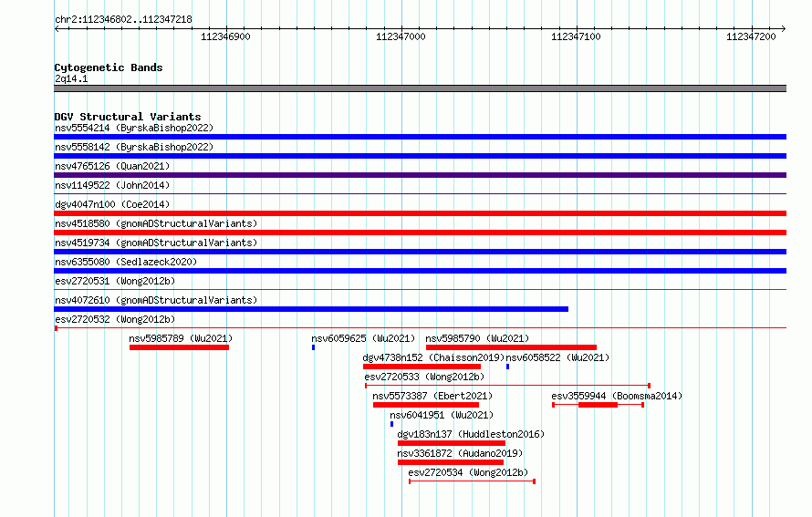
Task: Click the thin red line of esv2720534
Action: click(x=473, y=481)
